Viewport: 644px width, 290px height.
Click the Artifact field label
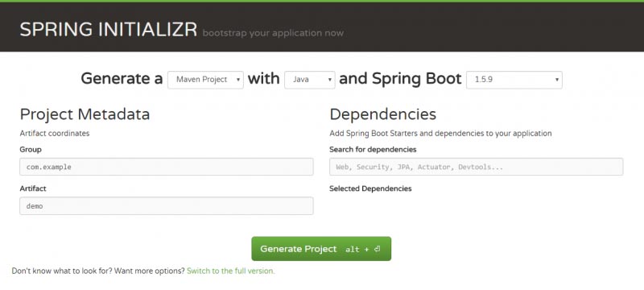tap(33, 188)
